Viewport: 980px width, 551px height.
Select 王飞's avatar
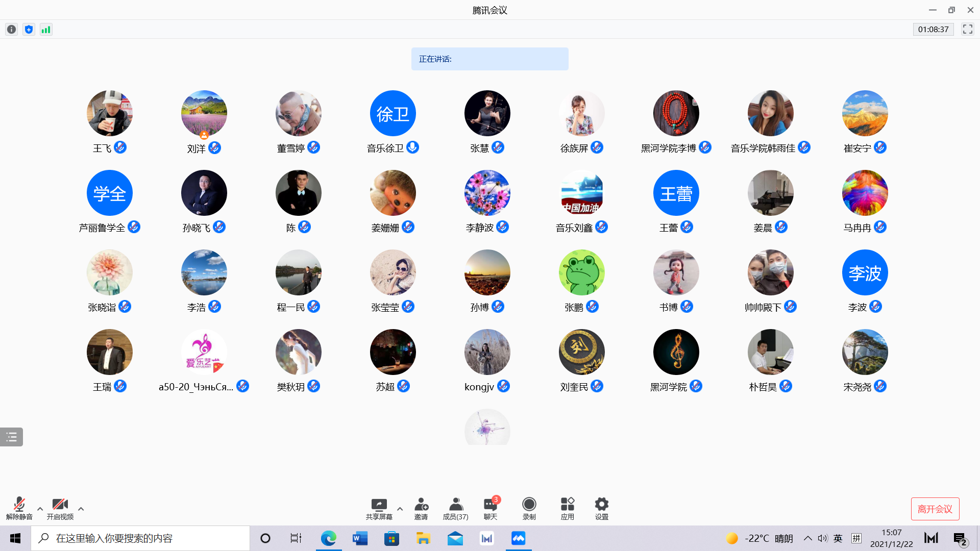[x=110, y=113]
